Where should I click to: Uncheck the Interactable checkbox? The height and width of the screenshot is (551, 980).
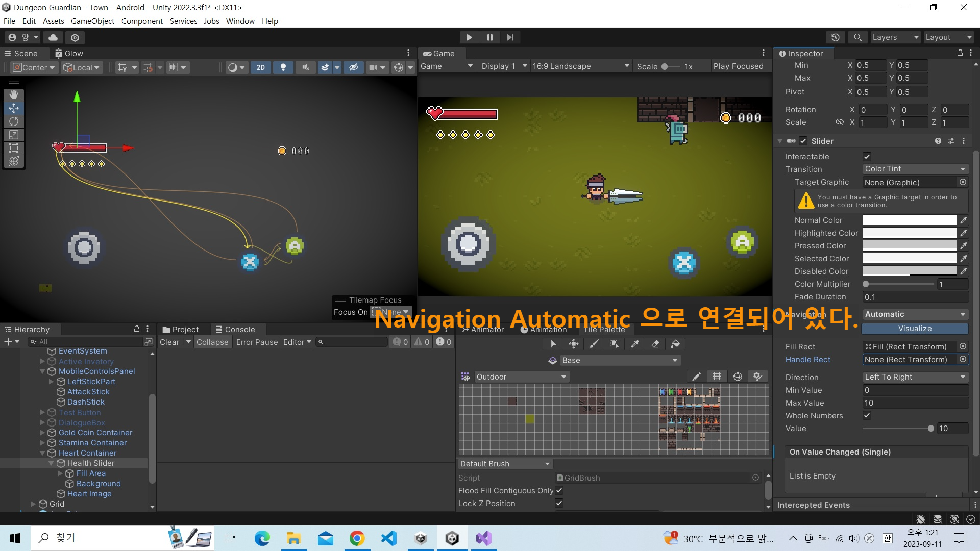(x=867, y=157)
